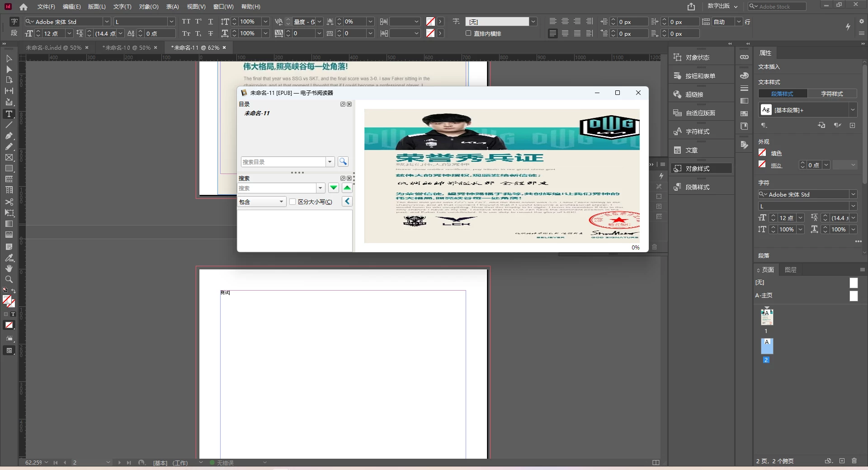Select the Line tool
The image size is (868, 470).
click(9, 125)
